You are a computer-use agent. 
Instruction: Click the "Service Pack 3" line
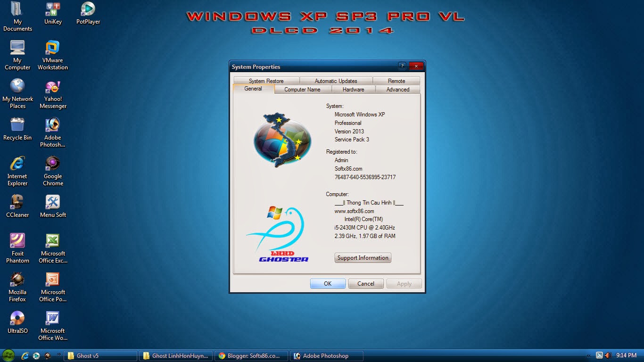(x=352, y=140)
